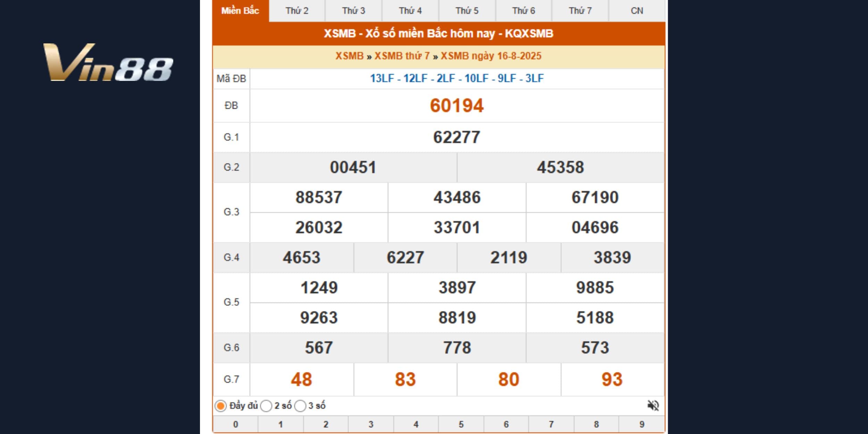This screenshot has height=434, width=868.
Task: Click the G.2 result 00451
Action: (x=353, y=167)
